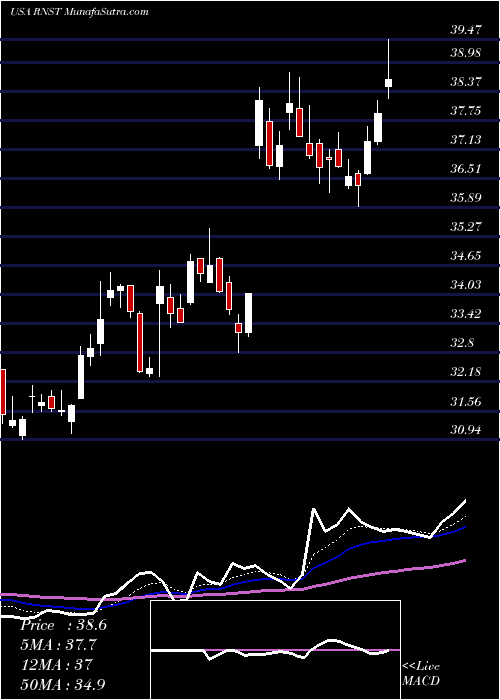Click the 38.98 price axis label
The height and width of the screenshot is (700, 500).
466,53
